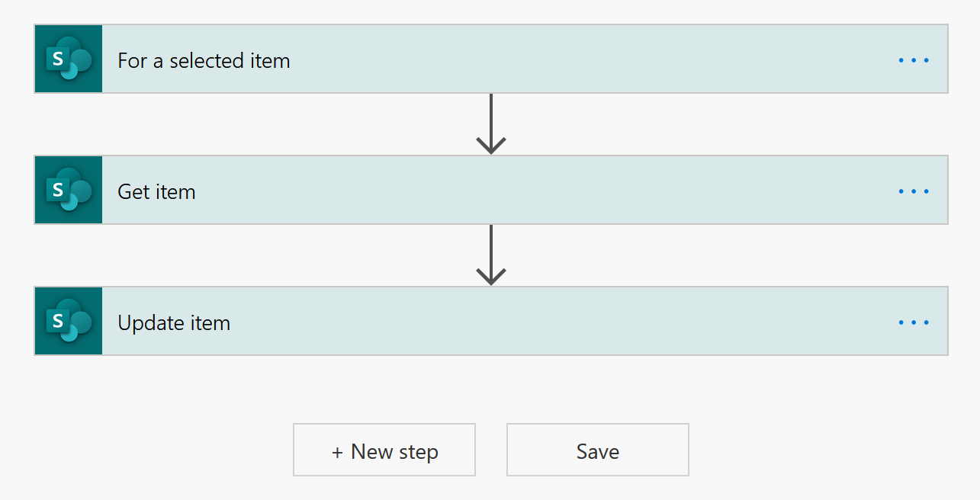This screenshot has height=500, width=980.
Task: Select the 'For a selected item' title text
Action: (204, 60)
